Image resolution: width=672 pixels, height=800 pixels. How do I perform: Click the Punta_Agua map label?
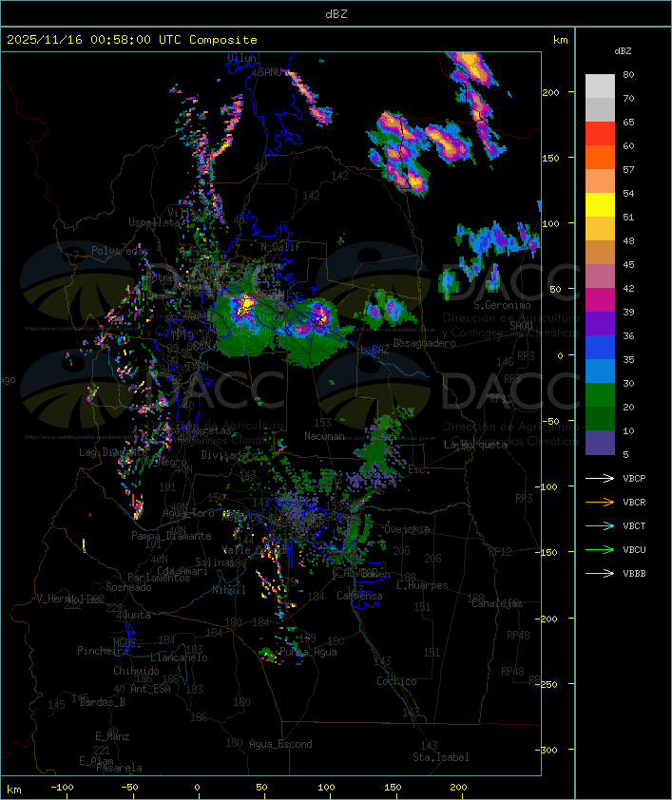pos(308,652)
